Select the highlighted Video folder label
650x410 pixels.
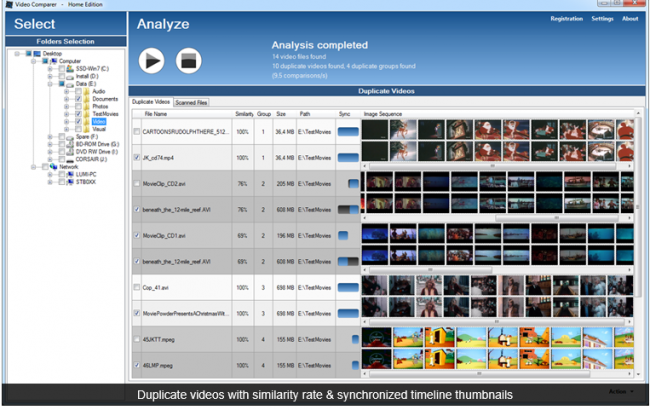tap(99, 121)
